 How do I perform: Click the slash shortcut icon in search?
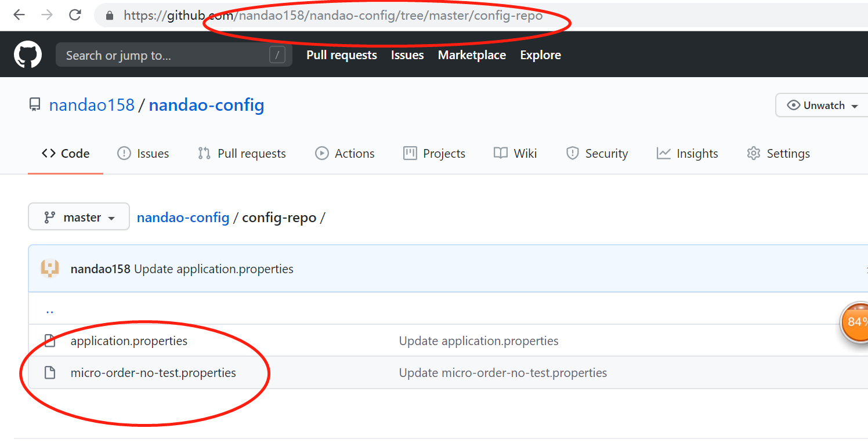(277, 55)
